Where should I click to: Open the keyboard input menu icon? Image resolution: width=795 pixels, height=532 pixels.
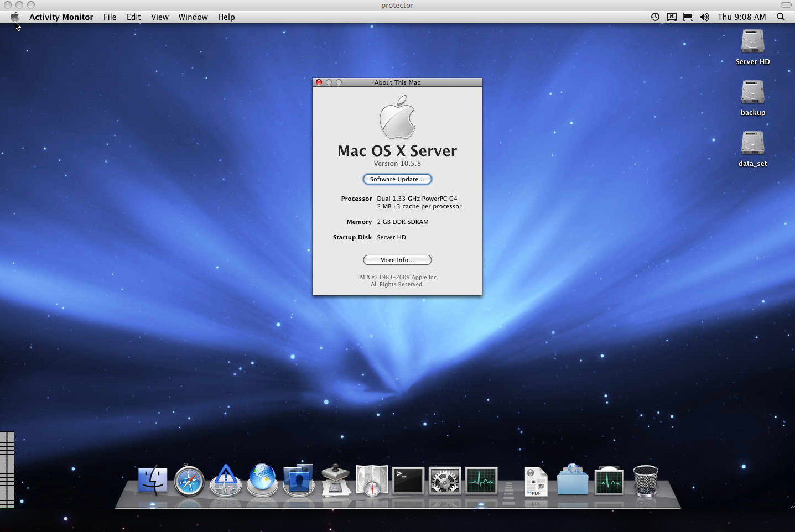coord(671,17)
